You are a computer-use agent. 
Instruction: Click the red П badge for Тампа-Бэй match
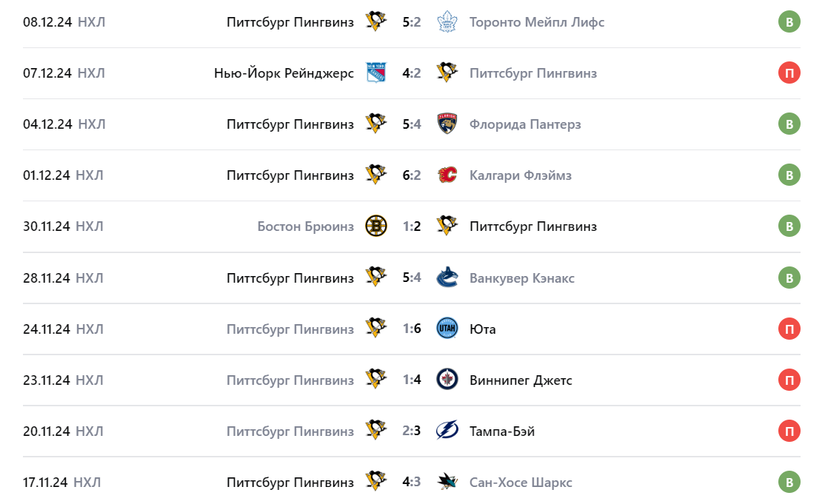coord(789,431)
